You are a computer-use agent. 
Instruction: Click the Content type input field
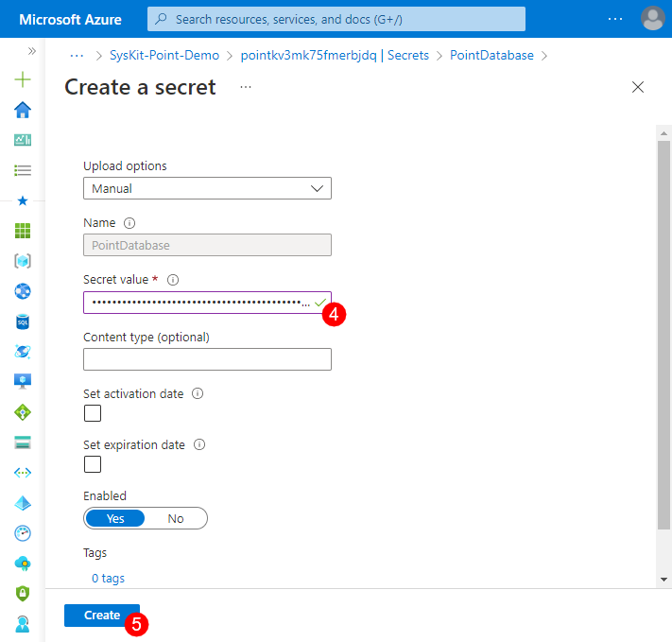(207, 359)
